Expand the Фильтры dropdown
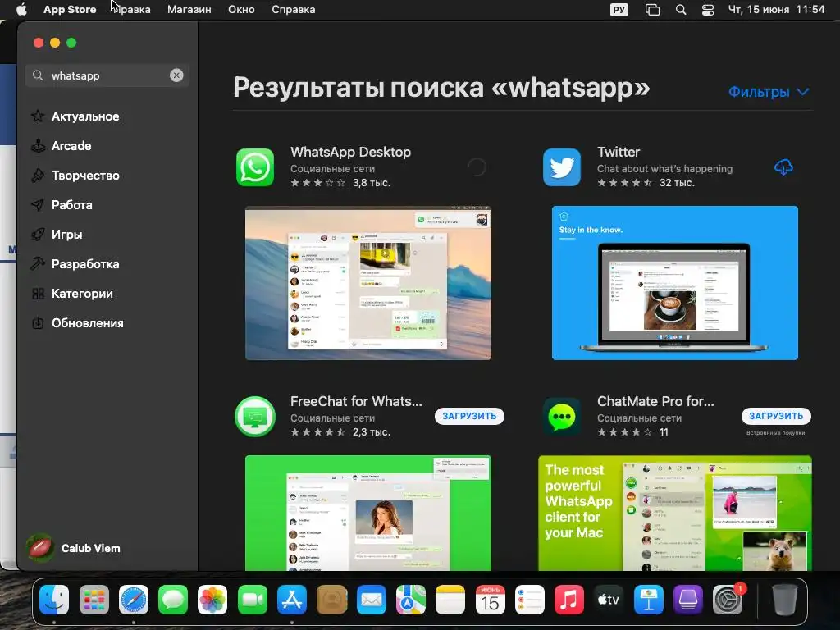The width and height of the screenshot is (840, 630). tap(768, 92)
